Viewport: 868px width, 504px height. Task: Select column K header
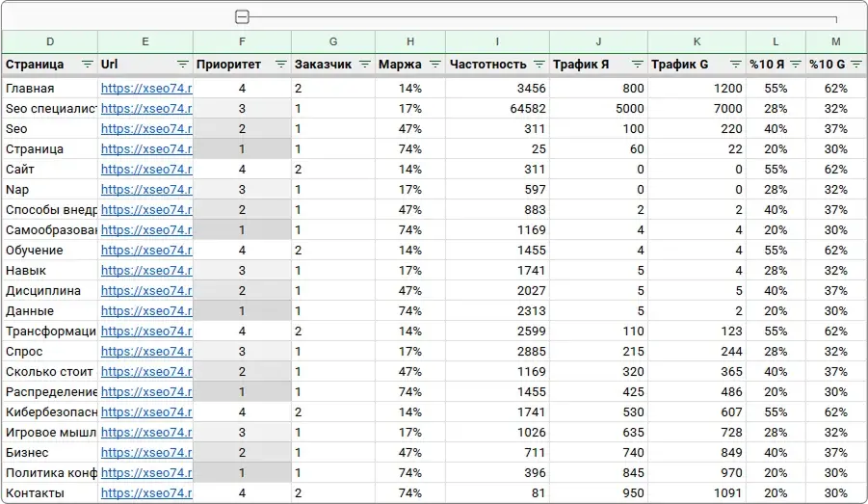click(x=697, y=41)
